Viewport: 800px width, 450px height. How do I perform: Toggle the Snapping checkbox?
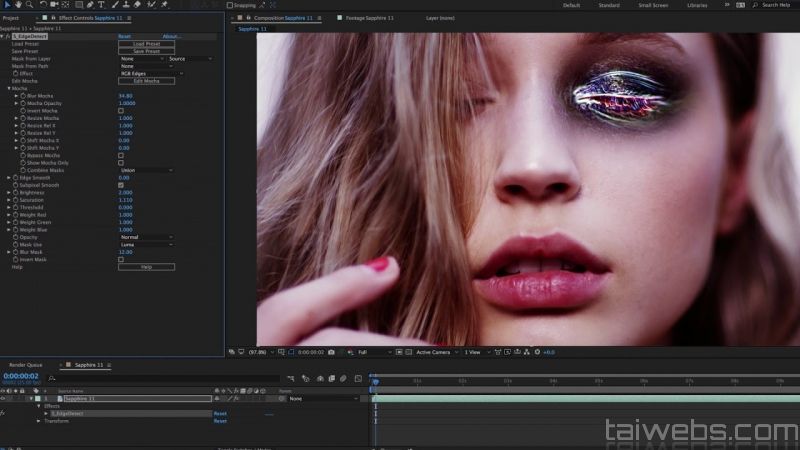229,5
